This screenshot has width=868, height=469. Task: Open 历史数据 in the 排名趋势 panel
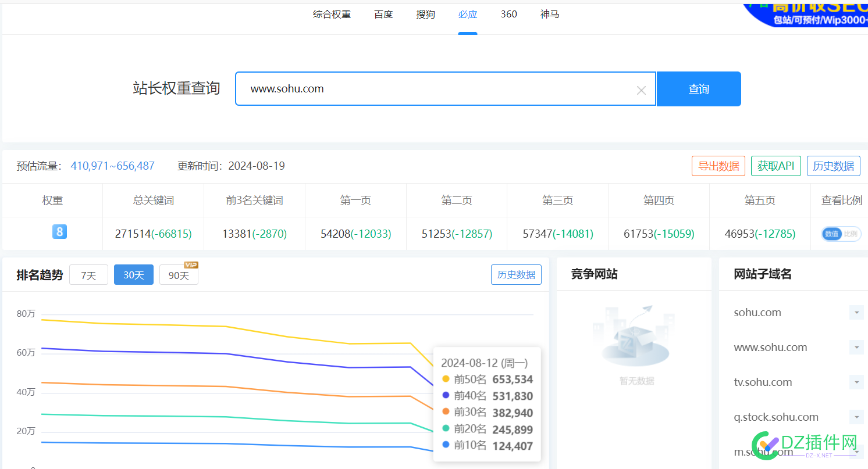point(516,275)
